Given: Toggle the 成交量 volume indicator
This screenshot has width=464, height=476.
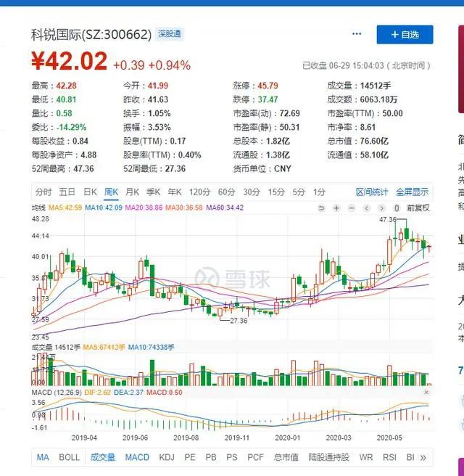Looking at the screenshot, I should point(102,457).
